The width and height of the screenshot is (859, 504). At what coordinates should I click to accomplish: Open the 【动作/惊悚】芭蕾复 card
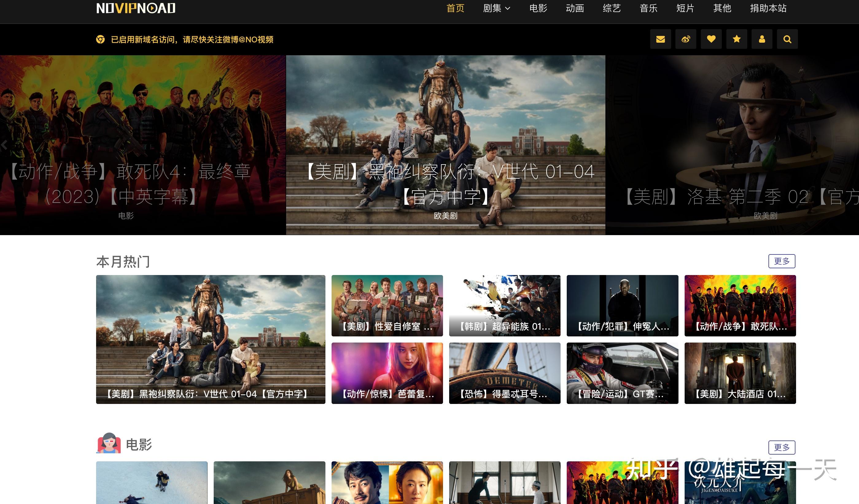tap(387, 373)
